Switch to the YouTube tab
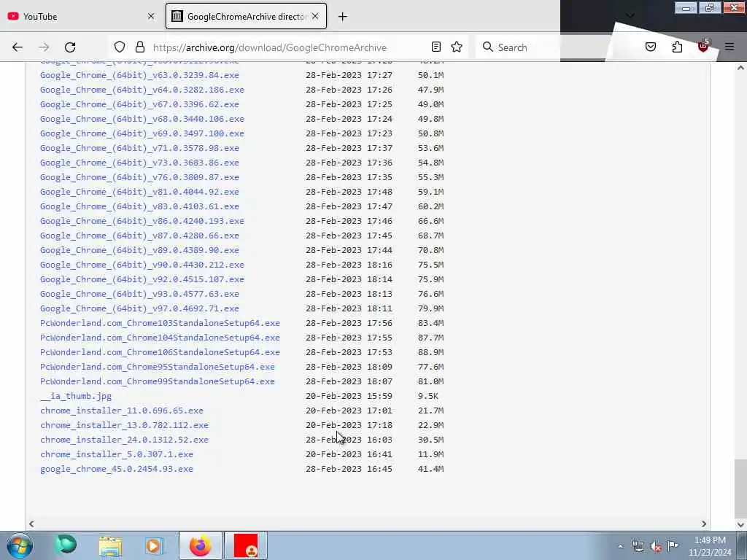The width and height of the screenshot is (747, 560). coord(81,16)
